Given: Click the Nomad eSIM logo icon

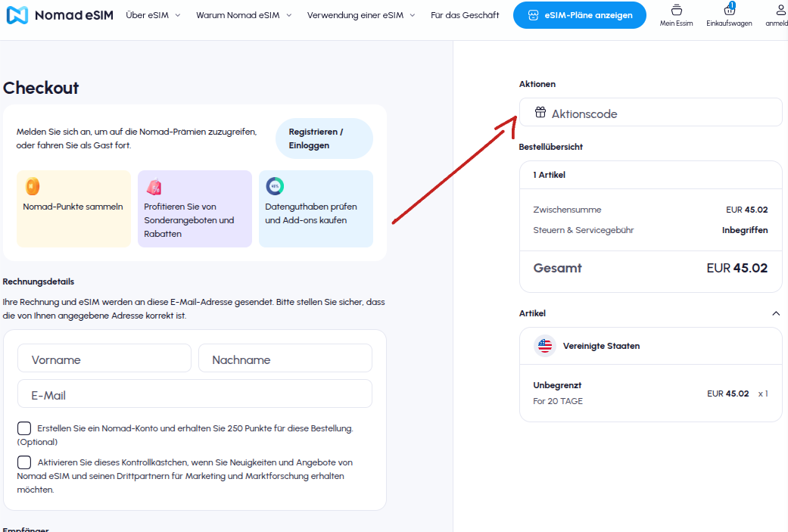Looking at the screenshot, I should pos(17,15).
